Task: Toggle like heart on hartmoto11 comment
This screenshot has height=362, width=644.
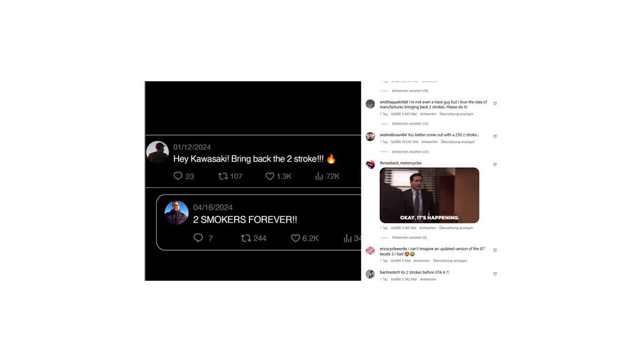Action: click(x=495, y=274)
